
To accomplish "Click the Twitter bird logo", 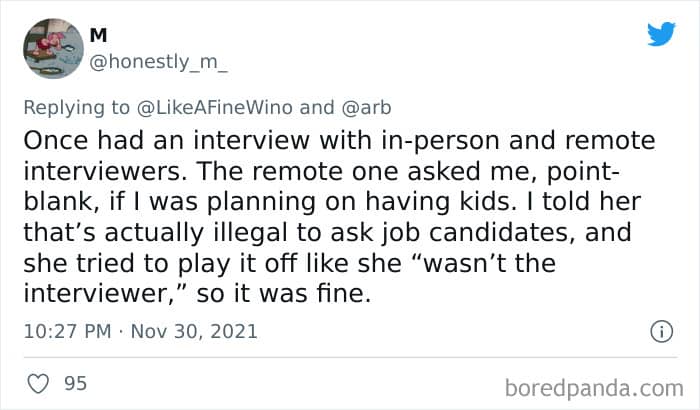I will (661, 34).
